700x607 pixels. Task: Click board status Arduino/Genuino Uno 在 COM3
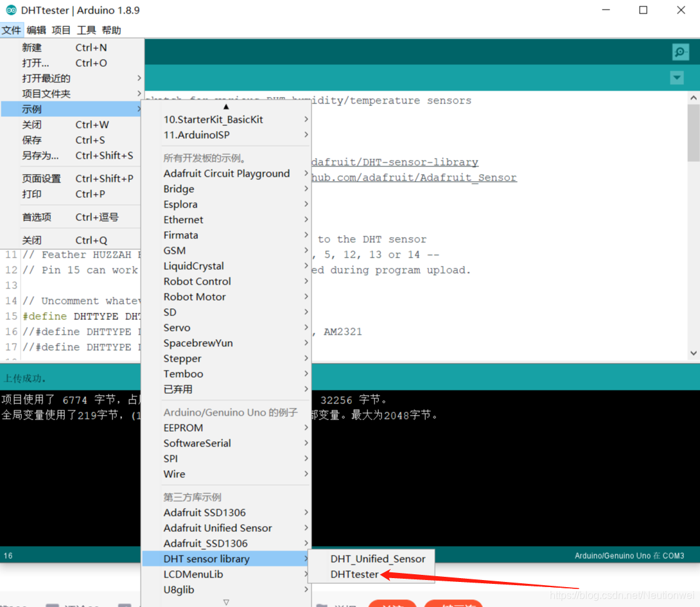[x=629, y=556]
